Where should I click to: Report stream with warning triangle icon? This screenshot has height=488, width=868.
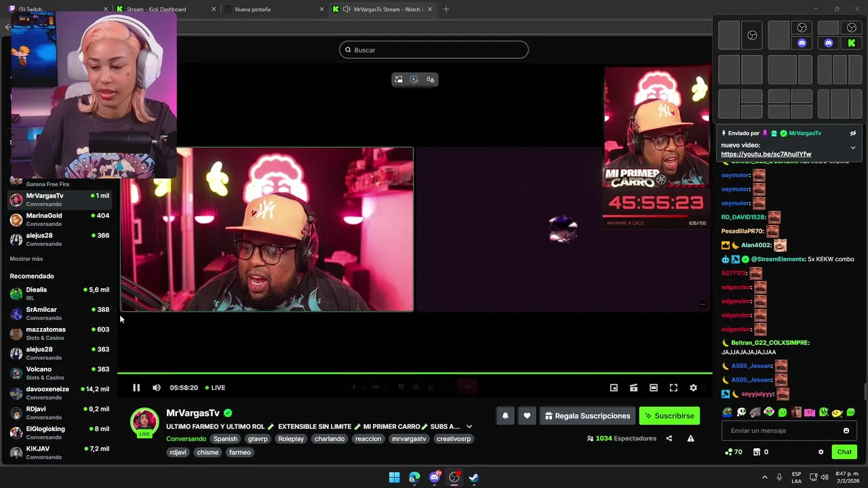point(690,439)
